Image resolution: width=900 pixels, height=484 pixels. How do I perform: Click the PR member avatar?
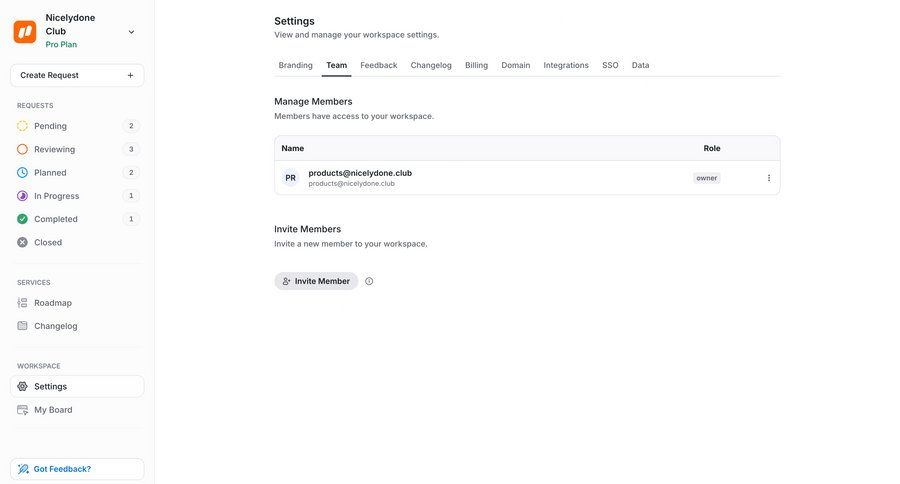tap(290, 178)
